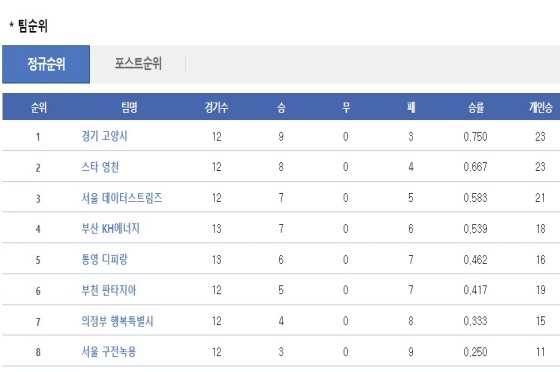Click the 팀명 column header
The height and width of the screenshot is (372, 560).
pyautogui.click(x=129, y=107)
